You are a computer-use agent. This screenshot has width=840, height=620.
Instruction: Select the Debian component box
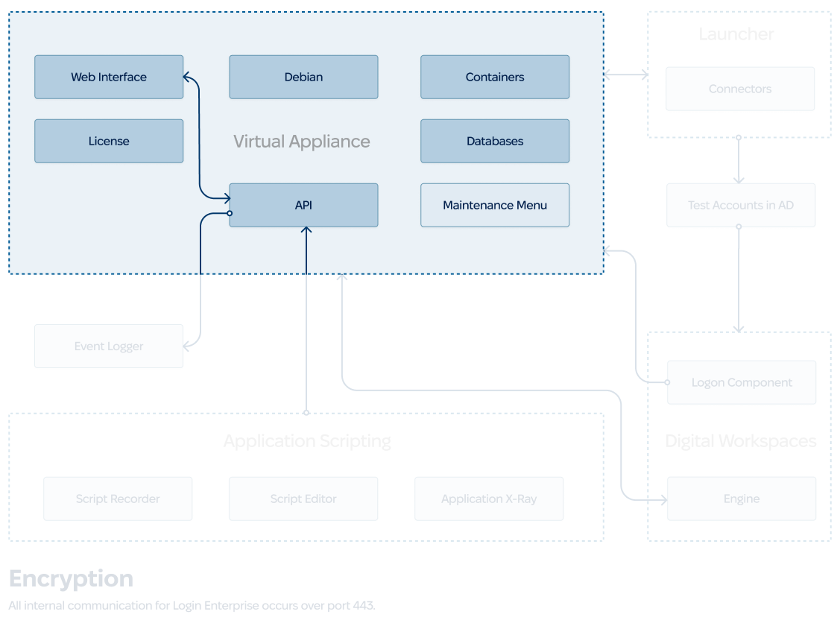point(303,77)
